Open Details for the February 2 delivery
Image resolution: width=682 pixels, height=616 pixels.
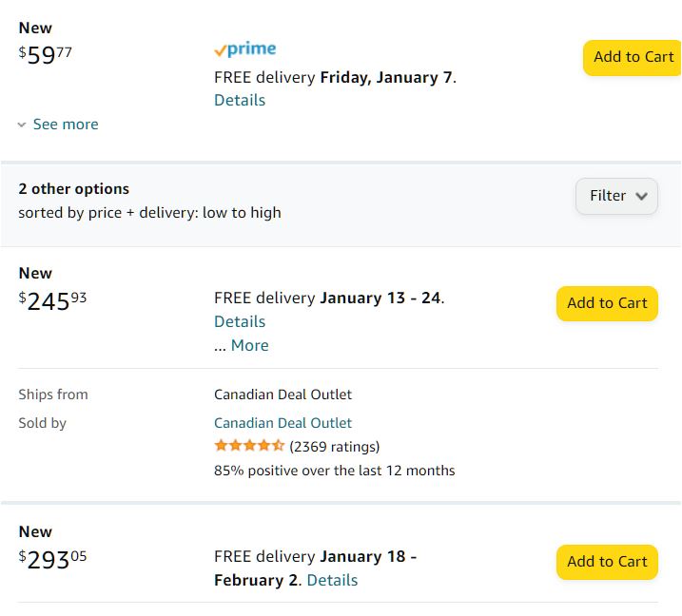[333, 580]
